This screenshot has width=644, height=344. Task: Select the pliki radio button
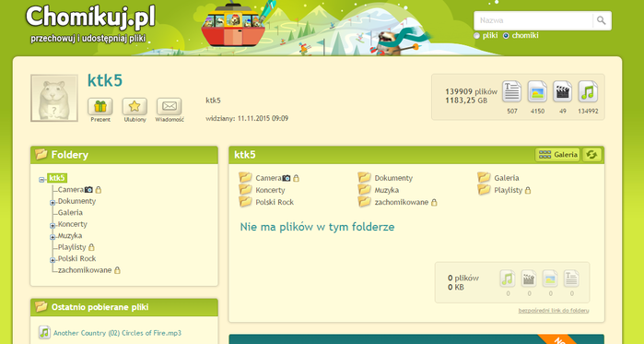click(477, 36)
